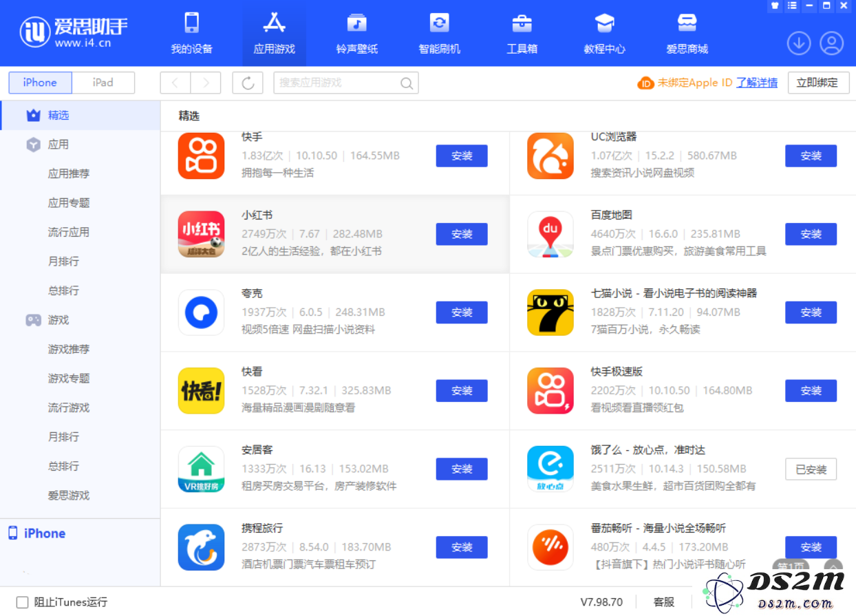Install 百度地图 with 安装 button
Image resolution: width=856 pixels, height=616 pixels.
pyautogui.click(x=811, y=234)
